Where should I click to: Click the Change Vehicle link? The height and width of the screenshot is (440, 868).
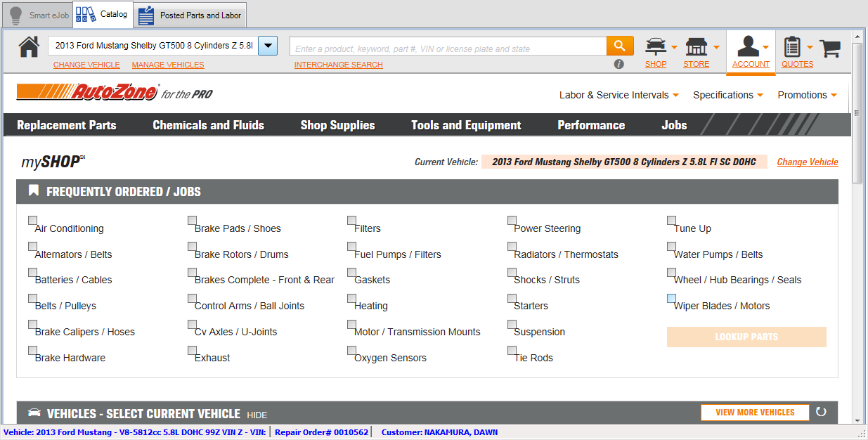point(807,162)
